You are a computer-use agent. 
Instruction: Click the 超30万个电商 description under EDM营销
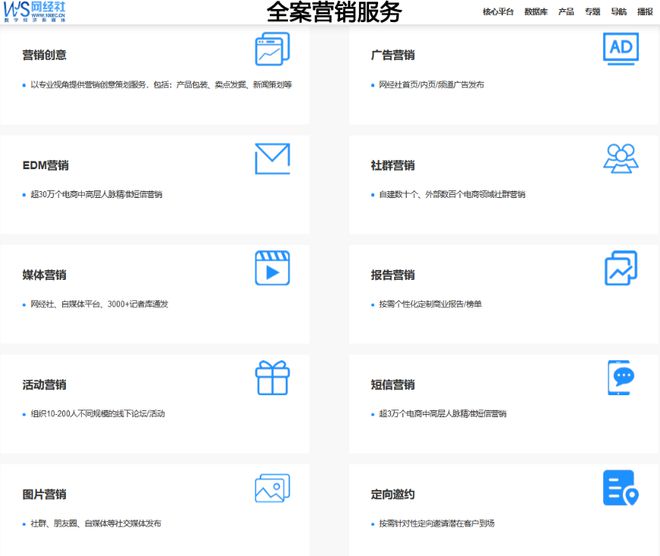(96, 194)
